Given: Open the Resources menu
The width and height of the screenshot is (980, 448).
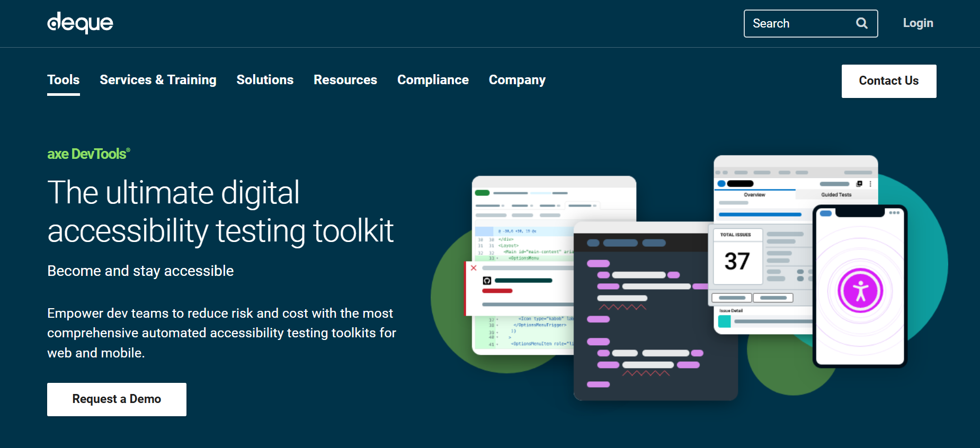Looking at the screenshot, I should [x=345, y=80].
